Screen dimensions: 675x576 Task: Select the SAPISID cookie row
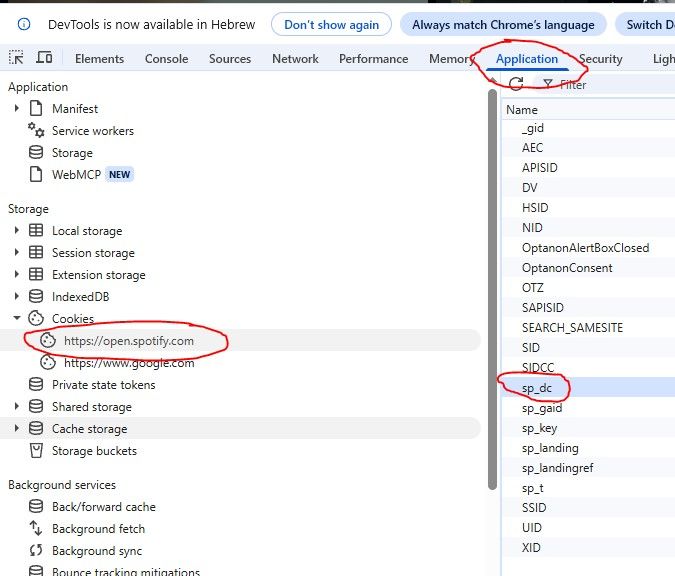click(x=588, y=307)
